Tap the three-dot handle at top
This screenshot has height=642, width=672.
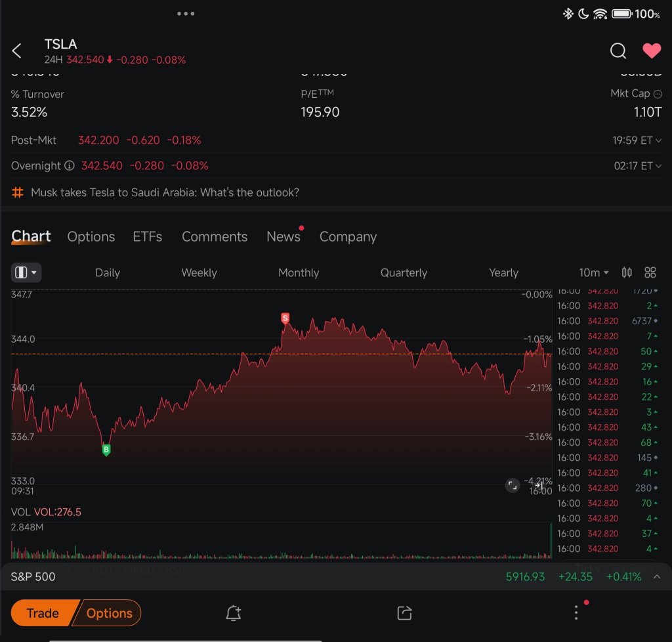click(186, 14)
